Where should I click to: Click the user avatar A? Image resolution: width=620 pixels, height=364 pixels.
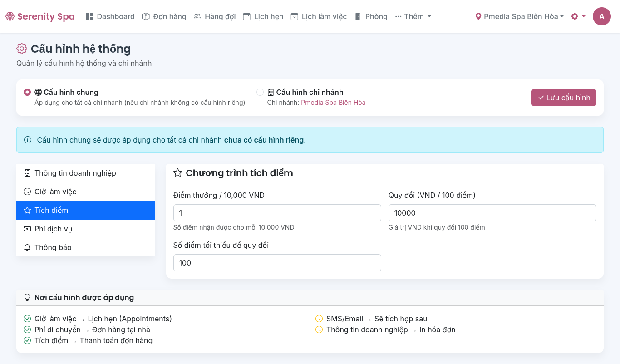click(x=601, y=17)
